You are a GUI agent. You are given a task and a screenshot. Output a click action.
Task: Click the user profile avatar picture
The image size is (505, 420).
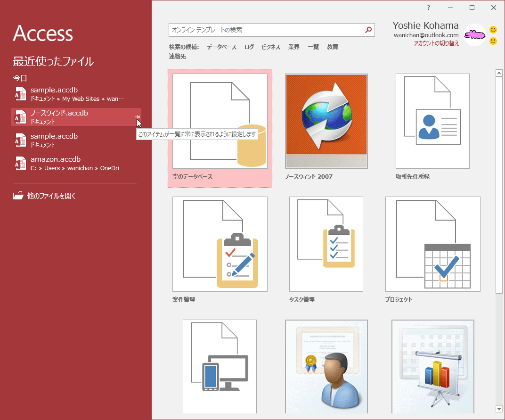coord(475,34)
